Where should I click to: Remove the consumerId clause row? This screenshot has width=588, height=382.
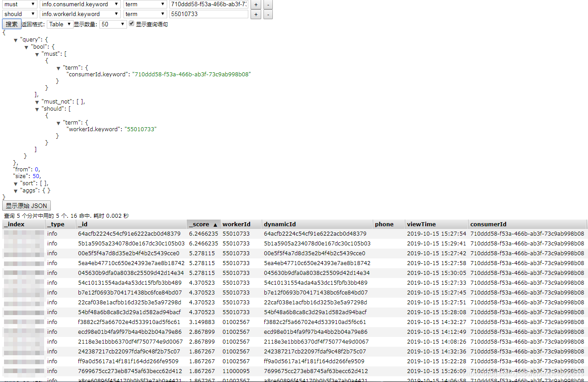268,4
